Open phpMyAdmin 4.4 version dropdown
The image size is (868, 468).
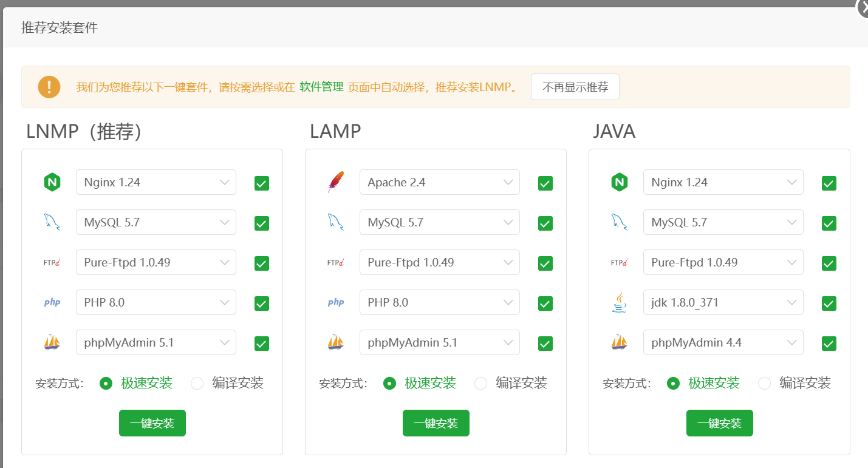pos(723,342)
